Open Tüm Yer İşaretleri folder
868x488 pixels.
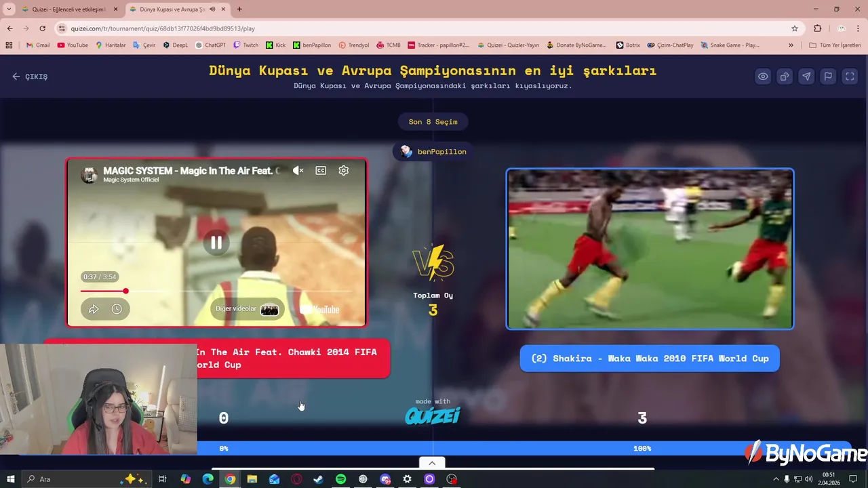(835, 45)
